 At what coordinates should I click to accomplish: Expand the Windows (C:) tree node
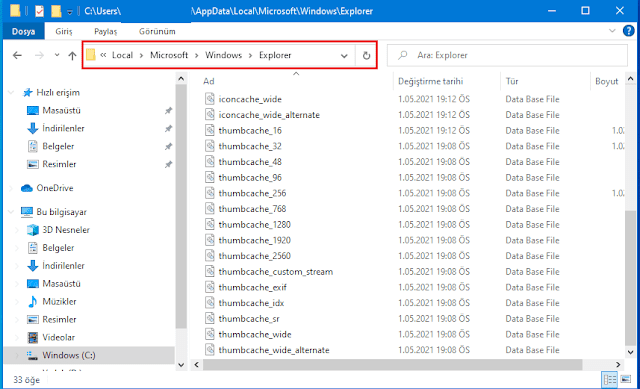[x=17, y=356]
